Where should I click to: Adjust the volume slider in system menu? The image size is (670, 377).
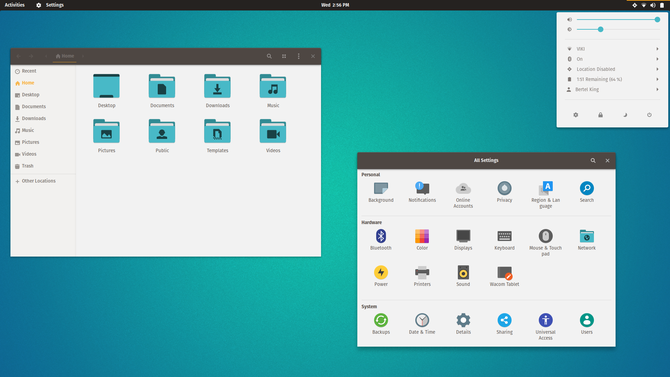pos(618,20)
